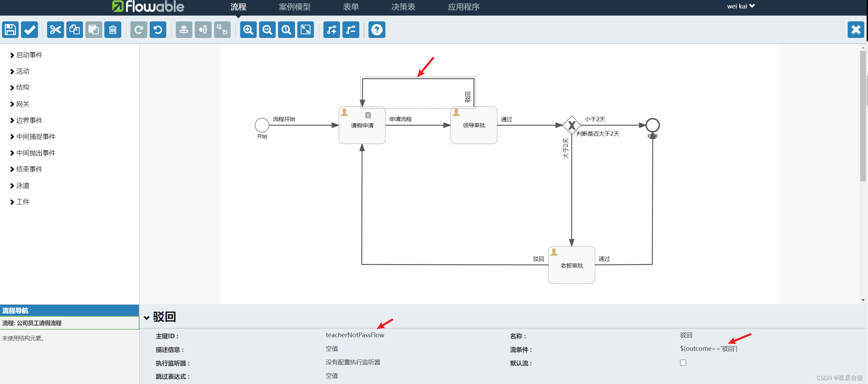Select the 领导审批 user task

pyautogui.click(x=474, y=125)
